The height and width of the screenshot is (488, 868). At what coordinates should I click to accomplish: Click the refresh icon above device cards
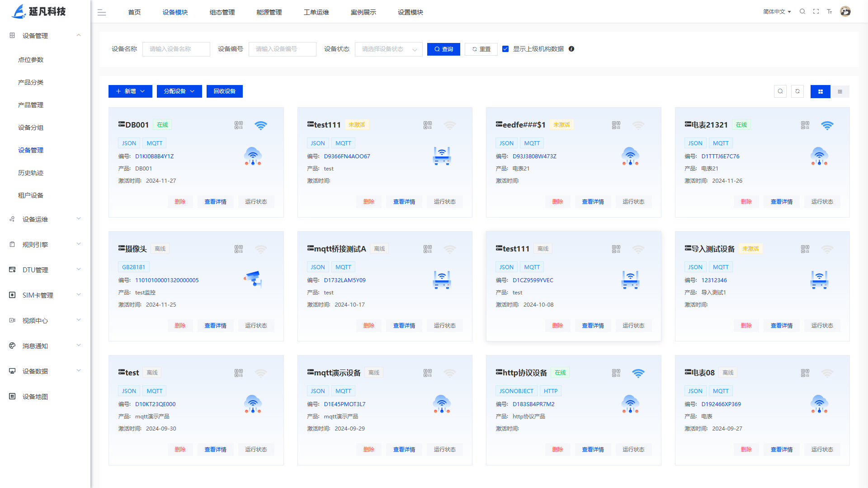(x=797, y=91)
